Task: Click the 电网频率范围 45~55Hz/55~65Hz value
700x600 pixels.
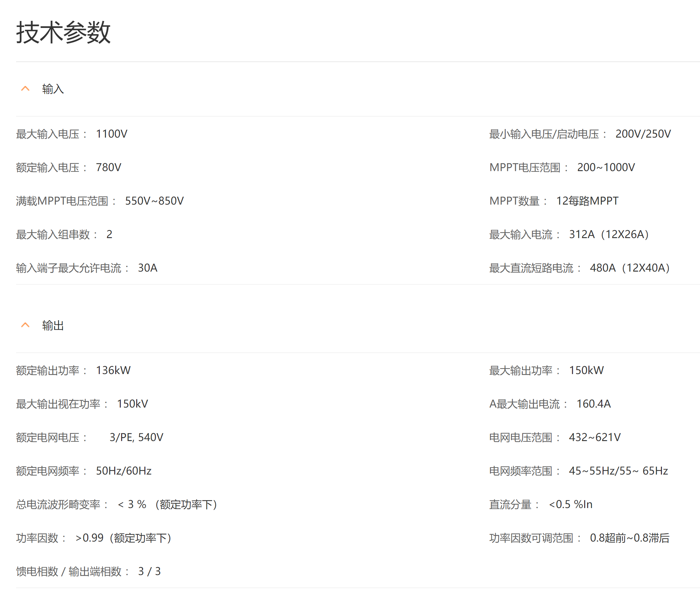Action: [x=618, y=471]
